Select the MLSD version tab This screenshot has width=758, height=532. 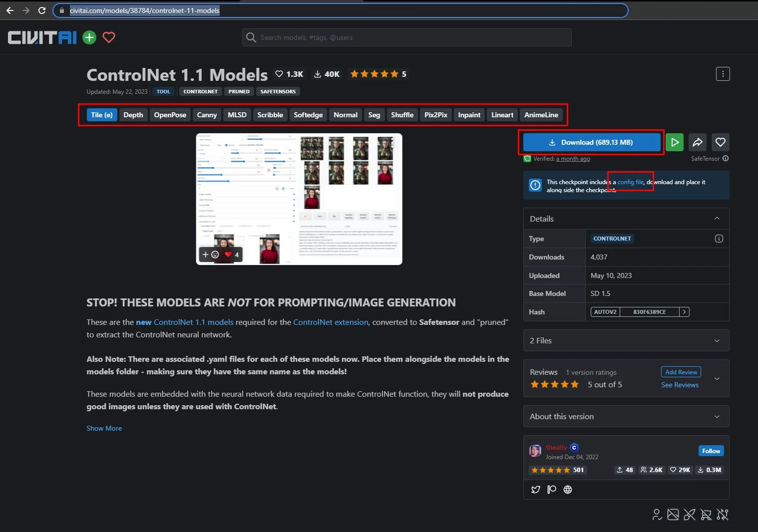pos(237,115)
